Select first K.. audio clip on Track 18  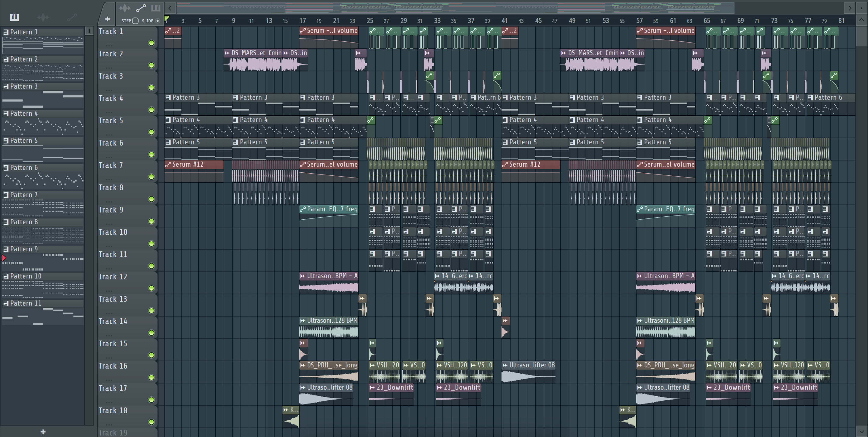pyautogui.click(x=291, y=417)
